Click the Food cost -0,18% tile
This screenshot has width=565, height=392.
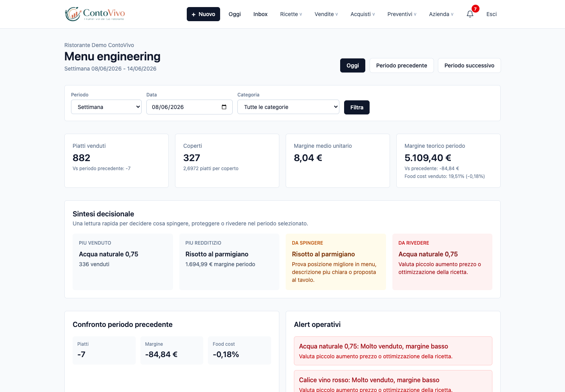click(x=239, y=350)
